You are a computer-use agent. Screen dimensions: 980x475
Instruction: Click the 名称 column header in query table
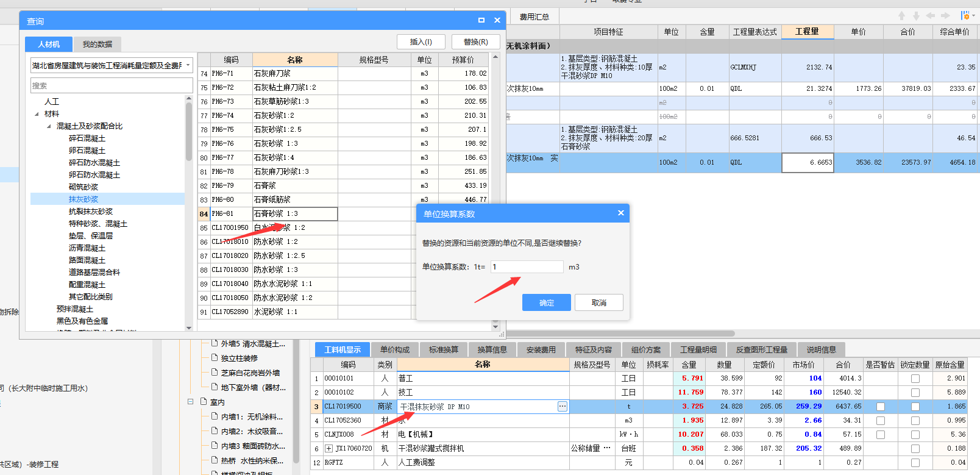point(295,60)
